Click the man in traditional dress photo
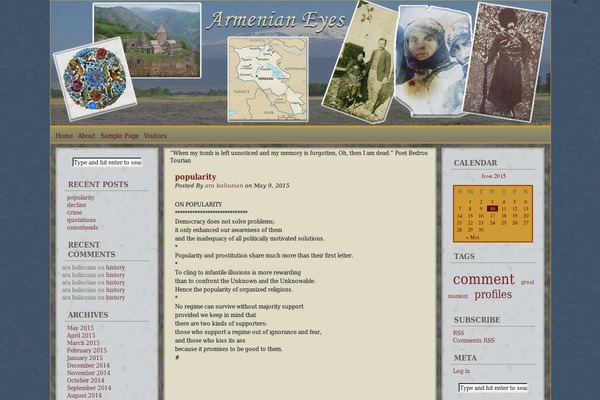 pyautogui.click(x=505, y=62)
